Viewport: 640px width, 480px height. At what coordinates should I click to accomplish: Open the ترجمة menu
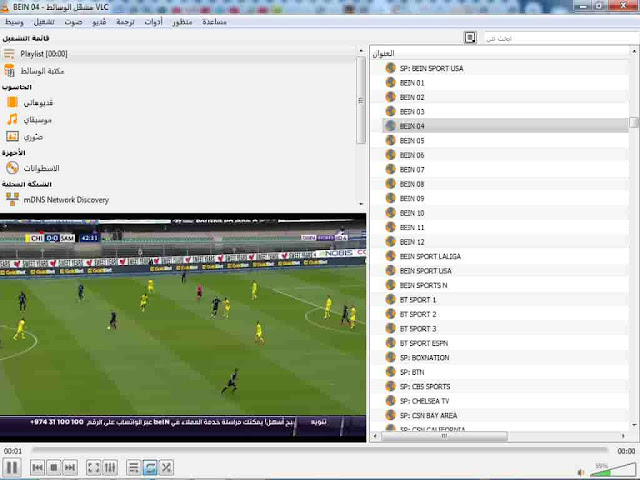pos(125,22)
